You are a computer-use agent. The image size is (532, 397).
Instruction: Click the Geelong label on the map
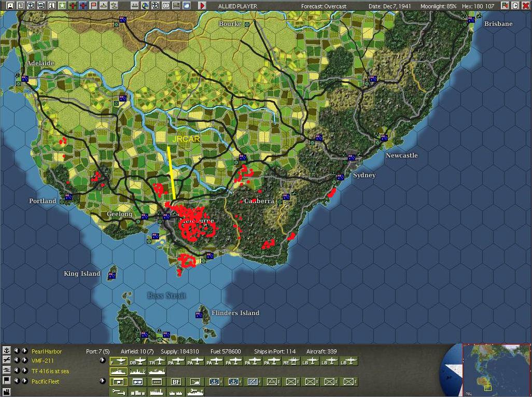pos(119,214)
